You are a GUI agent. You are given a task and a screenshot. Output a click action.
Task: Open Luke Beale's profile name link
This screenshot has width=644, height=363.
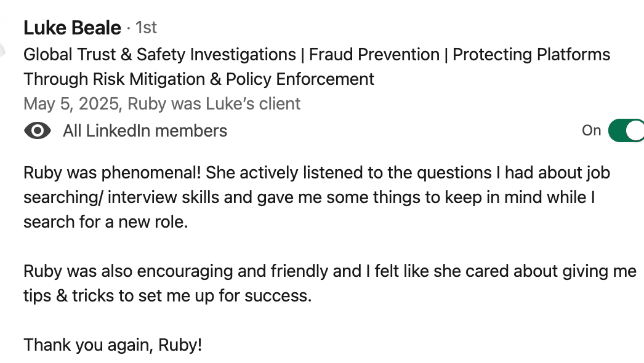point(72,28)
